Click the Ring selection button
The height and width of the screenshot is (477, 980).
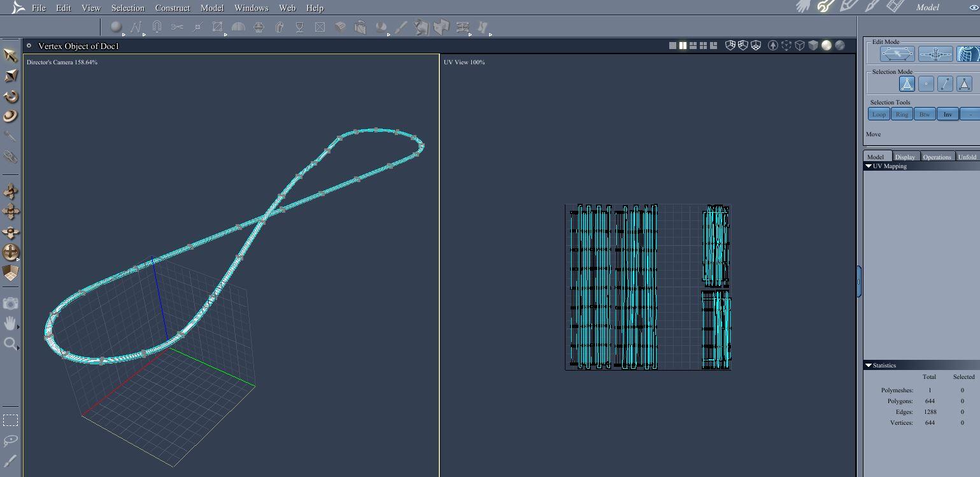tap(902, 115)
